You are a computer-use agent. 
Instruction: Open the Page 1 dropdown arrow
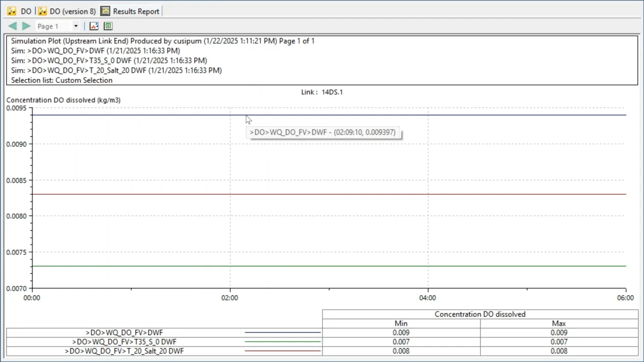point(76,26)
